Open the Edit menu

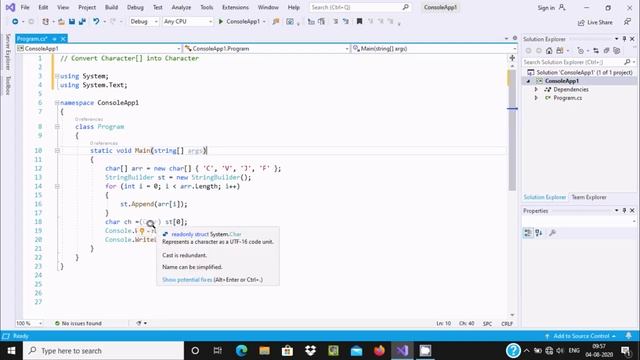(43, 7)
